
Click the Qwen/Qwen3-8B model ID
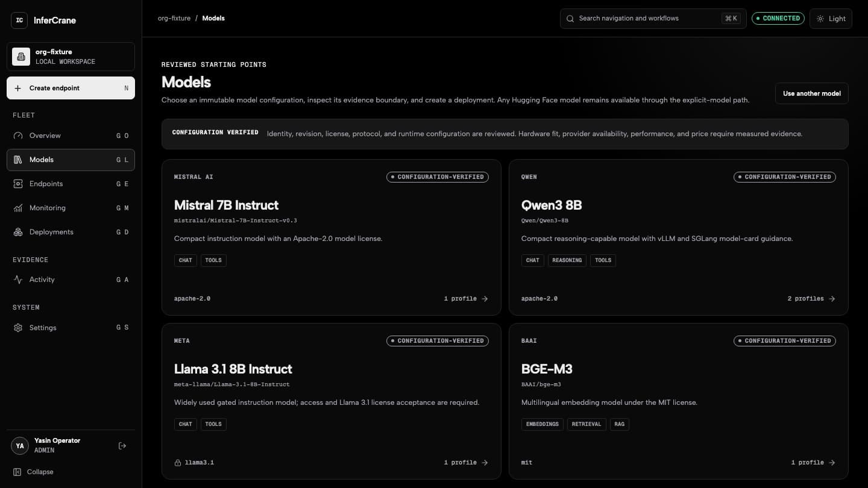pyautogui.click(x=545, y=221)
